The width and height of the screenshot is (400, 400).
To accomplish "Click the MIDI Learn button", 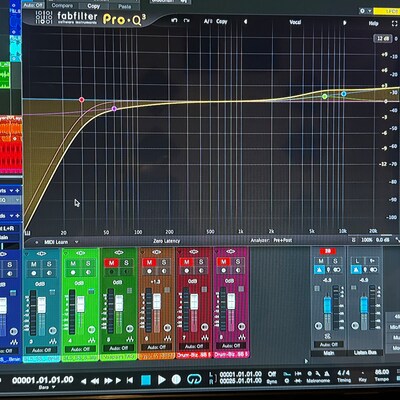I will [x=56, y=242].
